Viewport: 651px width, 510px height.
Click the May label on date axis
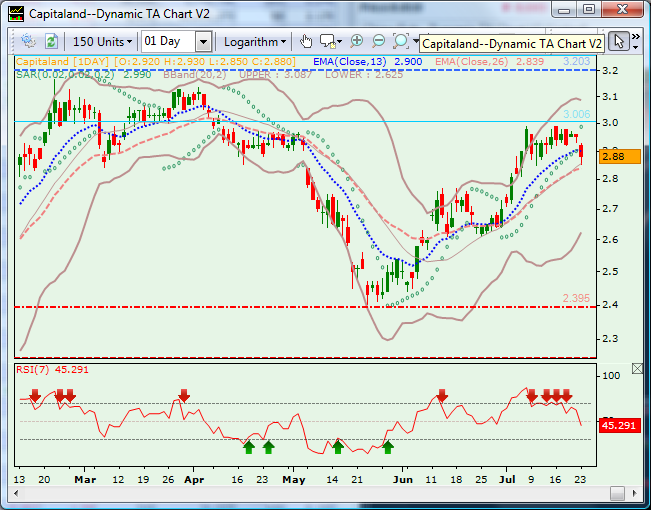coord(294,480)
